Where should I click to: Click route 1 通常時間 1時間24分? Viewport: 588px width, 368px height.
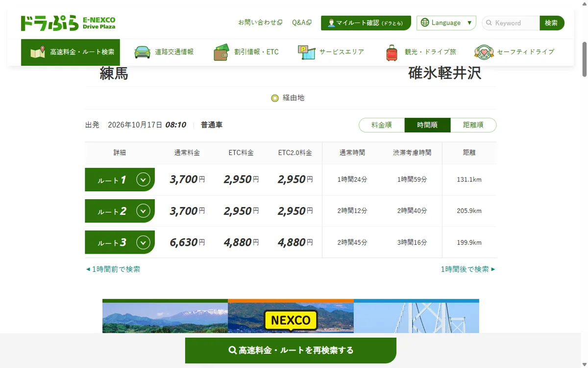[x=352, y=180]
